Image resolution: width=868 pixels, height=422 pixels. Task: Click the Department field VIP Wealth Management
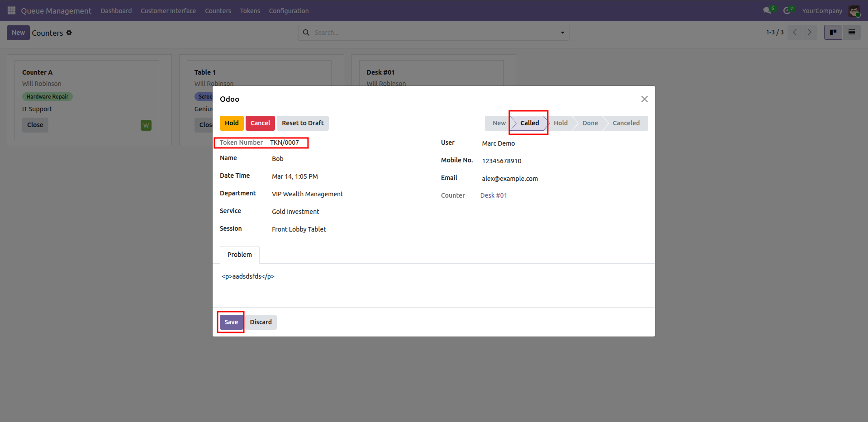(x=307, y=194)
